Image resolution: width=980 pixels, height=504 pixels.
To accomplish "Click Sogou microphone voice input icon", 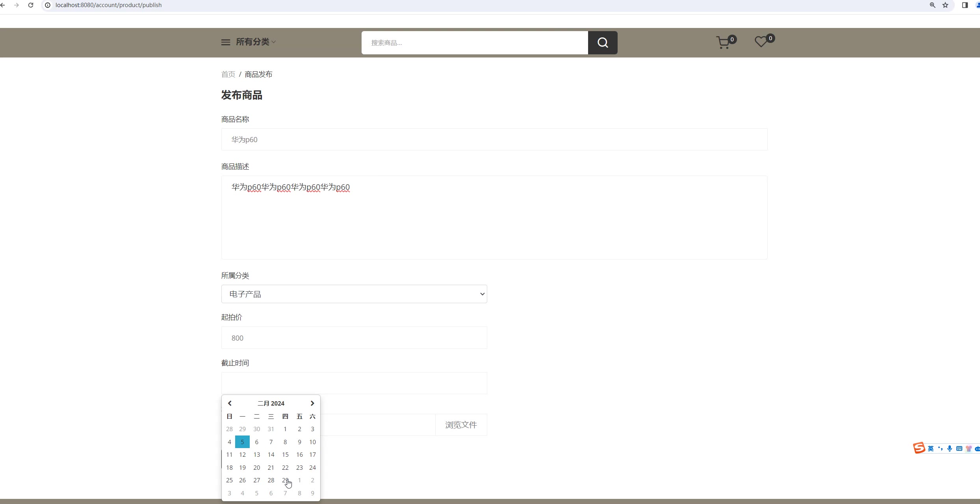I will pos(950,448).
